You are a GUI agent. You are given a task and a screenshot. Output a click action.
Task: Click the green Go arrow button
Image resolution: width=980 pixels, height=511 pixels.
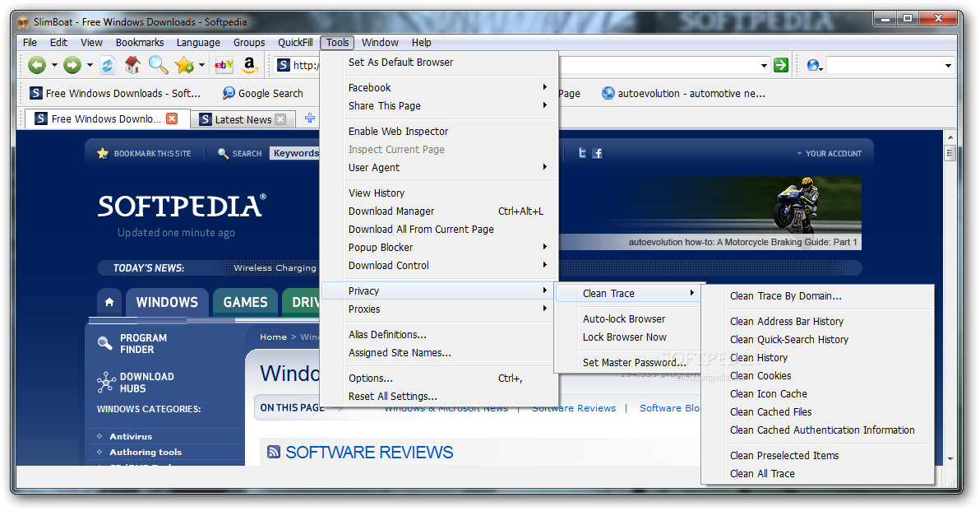tap(780, 65)
